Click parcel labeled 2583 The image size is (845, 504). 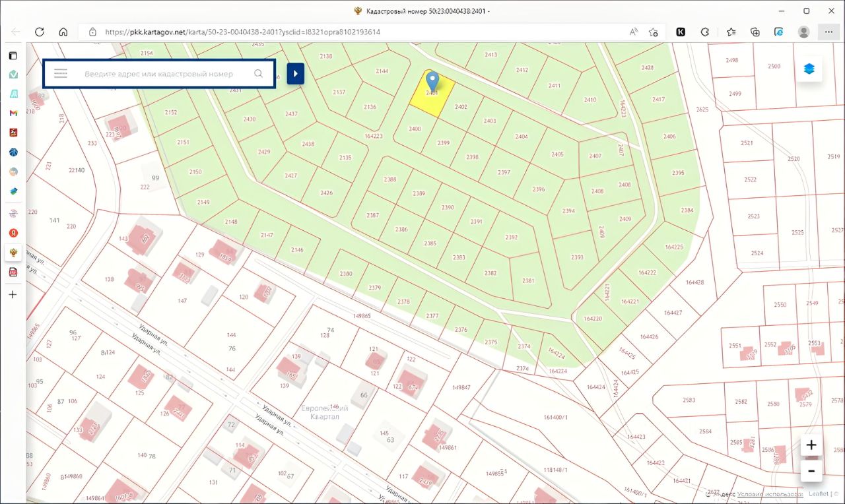pyautogui.click(x=689, y=400)
